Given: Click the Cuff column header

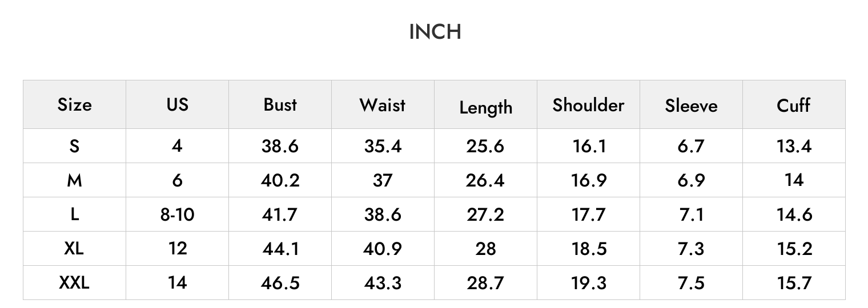Looking at the screenshot, I should (x=794, y=105).
